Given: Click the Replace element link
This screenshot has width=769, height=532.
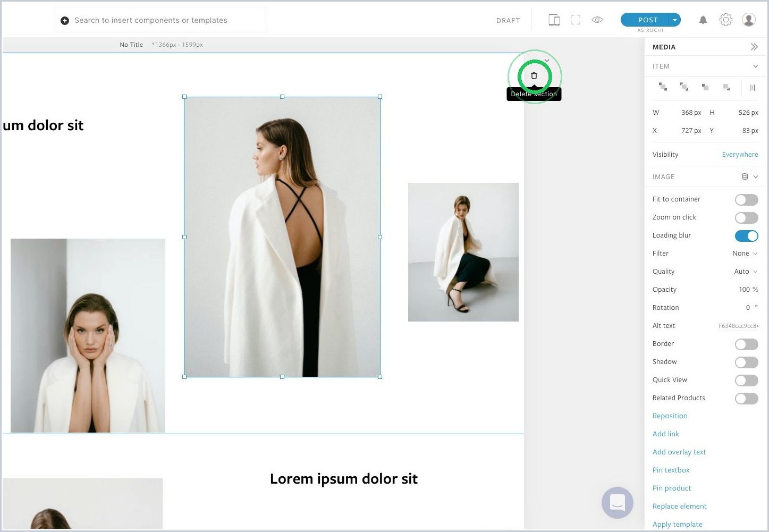Looking at the screenshot, I should point(679,506).
